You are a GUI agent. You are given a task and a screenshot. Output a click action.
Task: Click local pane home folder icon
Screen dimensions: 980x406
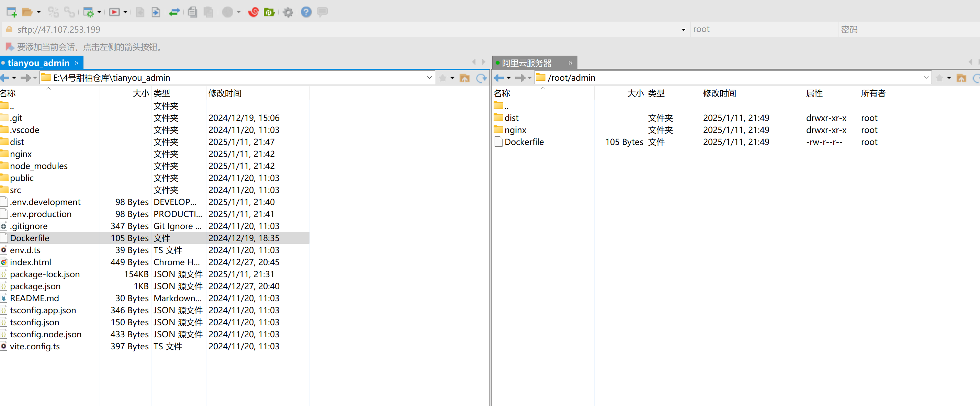pyautogui.click(x=464, y=78)
